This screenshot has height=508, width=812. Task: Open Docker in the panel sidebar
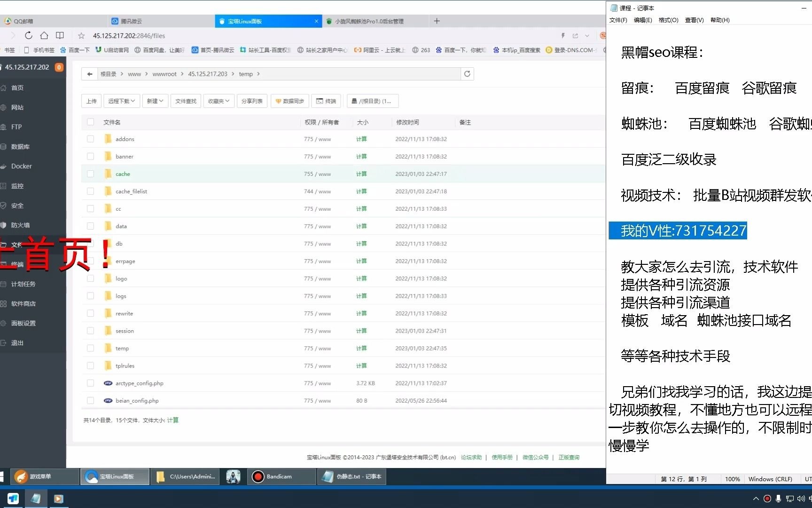point(22,166)
